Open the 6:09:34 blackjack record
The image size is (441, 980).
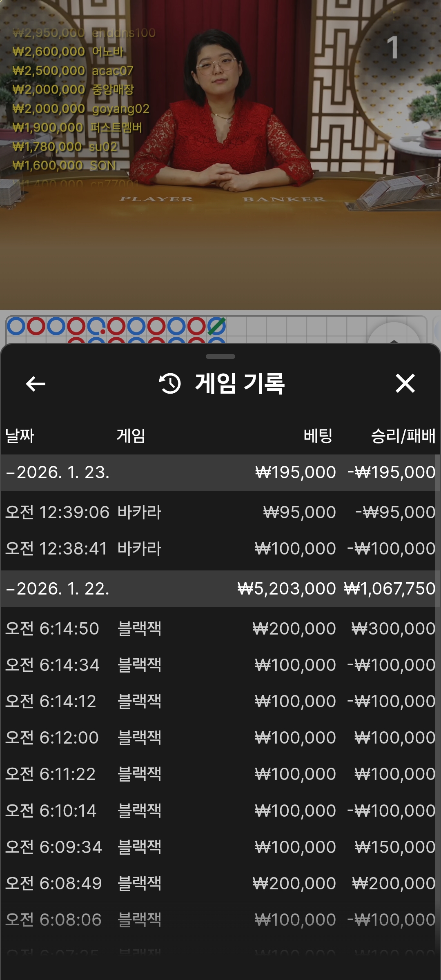coord(220,847)
